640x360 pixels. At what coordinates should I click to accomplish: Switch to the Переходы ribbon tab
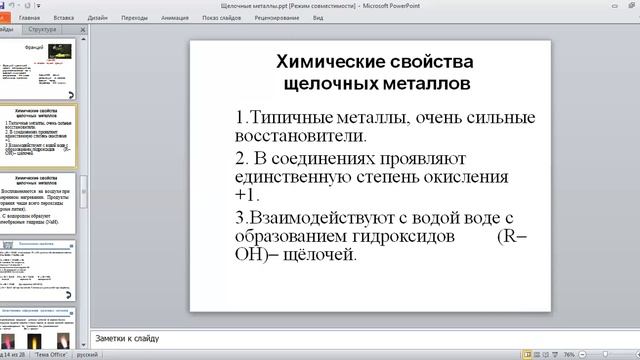[x=134, y=18]
